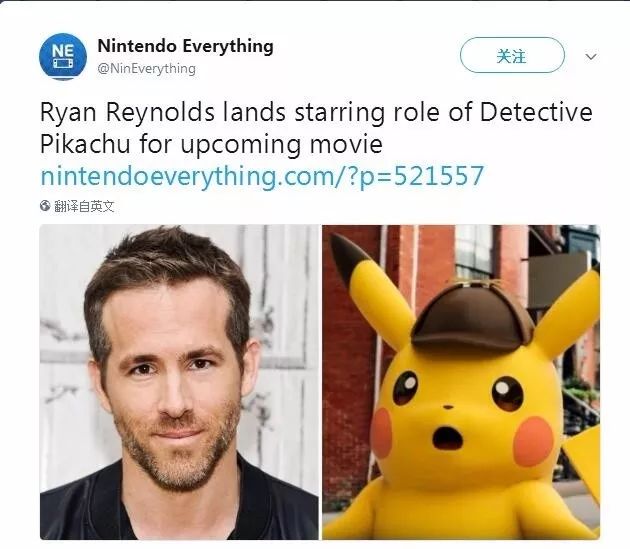Follow the account with the 关注 button

pyautogui.click(x=512, y=55)
